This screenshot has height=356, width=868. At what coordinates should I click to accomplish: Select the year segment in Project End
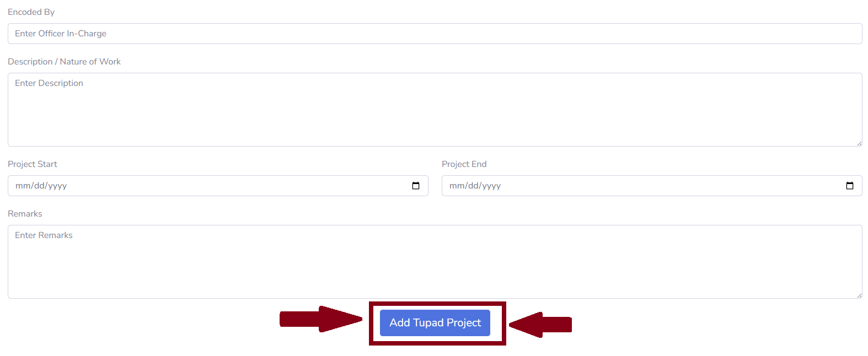[x=492, y=186]
